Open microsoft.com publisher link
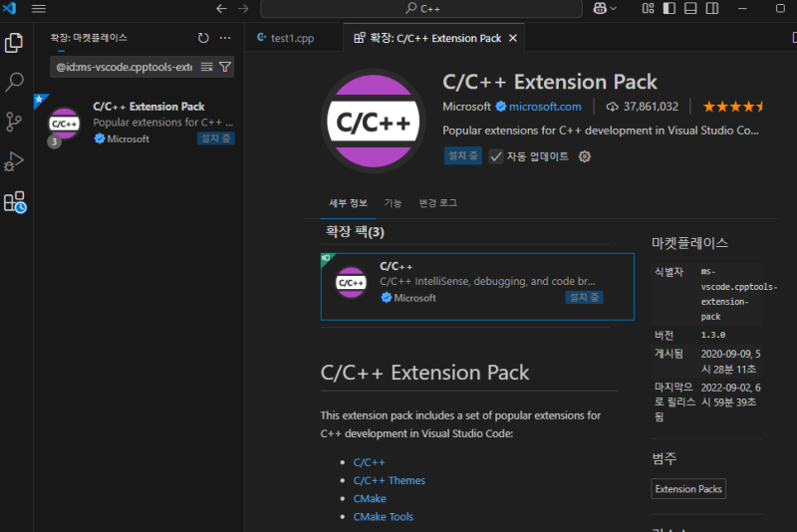This screenshot has width=797, height=532. click(x=545, y=107)
